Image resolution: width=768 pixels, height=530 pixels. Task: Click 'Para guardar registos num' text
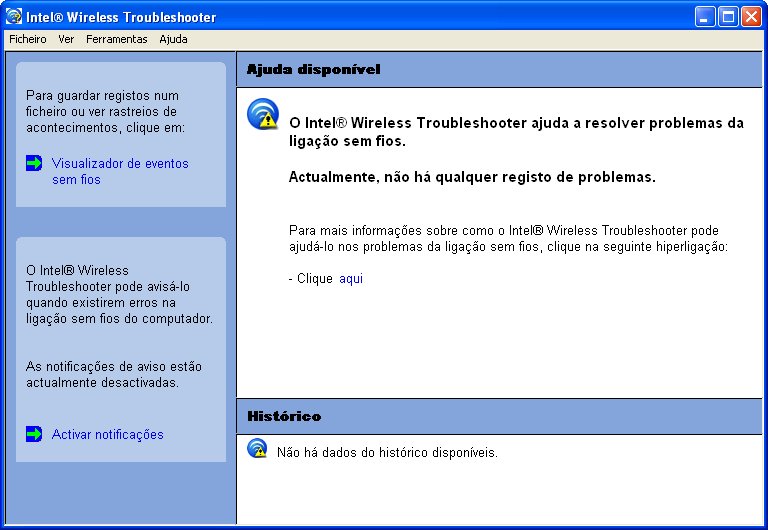(x=102, y=96)
